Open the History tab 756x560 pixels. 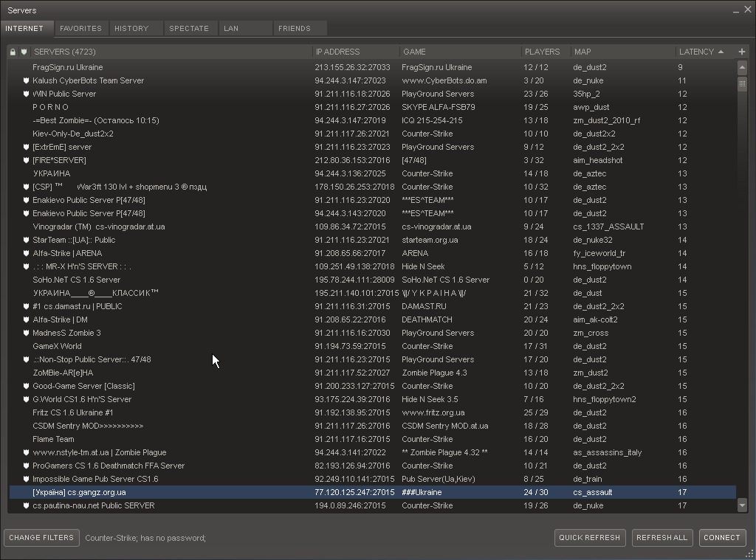[136, 29]
